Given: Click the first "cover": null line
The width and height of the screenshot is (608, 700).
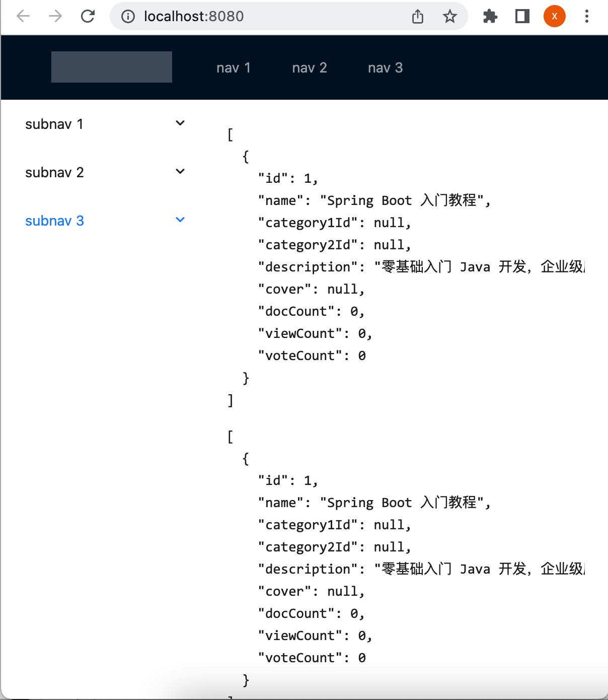Looking at the screenshot, I should pyautogui.click(x=311, y=289).
